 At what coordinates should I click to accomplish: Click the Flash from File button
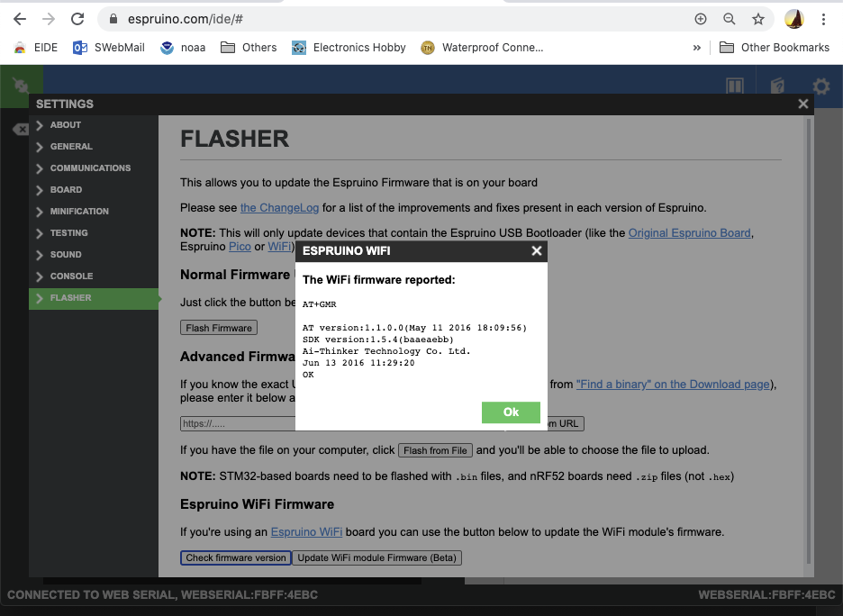pyautogui.click(x=435, y=450)
